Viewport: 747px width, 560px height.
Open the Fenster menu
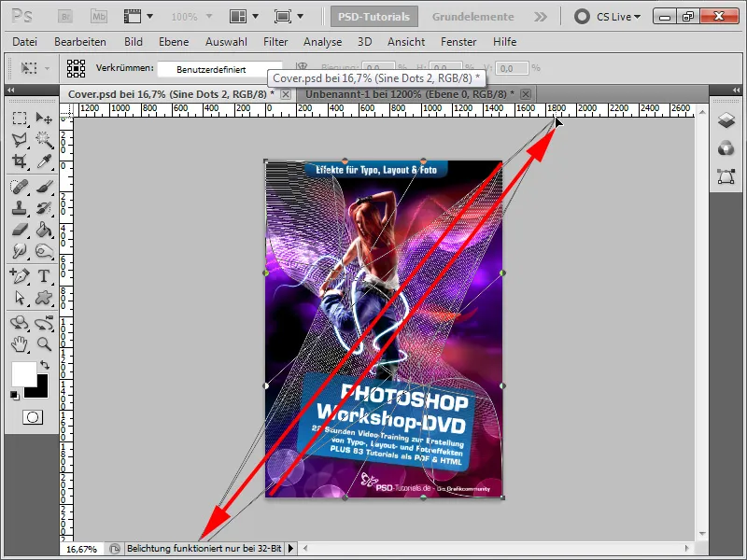[x=458, y=42]
